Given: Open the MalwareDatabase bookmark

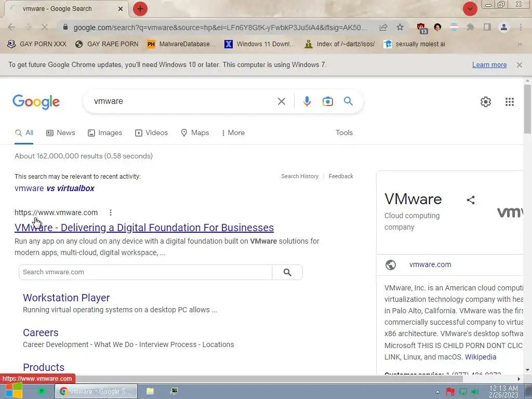Looking at the screenshot, I should tap(181, 44).
